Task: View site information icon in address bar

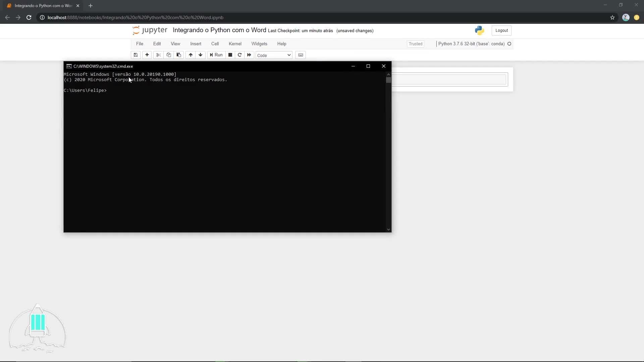Action: [42, 17]
